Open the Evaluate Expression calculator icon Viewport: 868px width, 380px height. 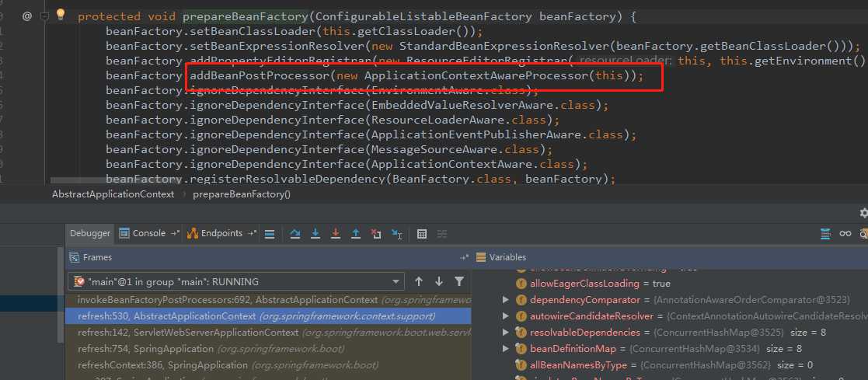coord(422,235)
